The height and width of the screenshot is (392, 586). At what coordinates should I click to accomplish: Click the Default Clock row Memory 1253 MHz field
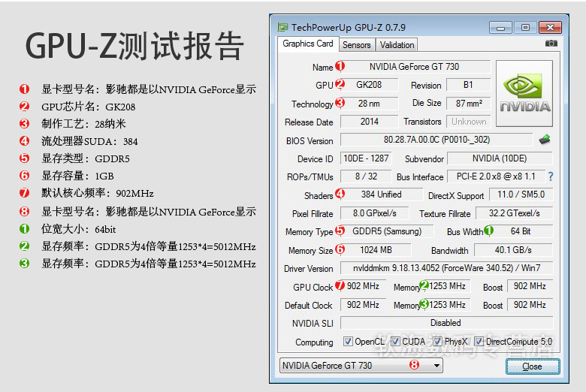[x=447, y=305]
